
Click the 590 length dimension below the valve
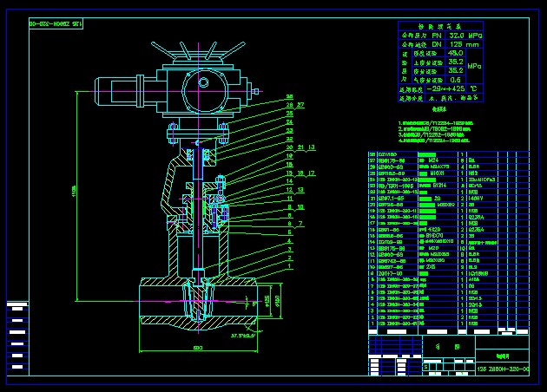click(x=199, y=349)
